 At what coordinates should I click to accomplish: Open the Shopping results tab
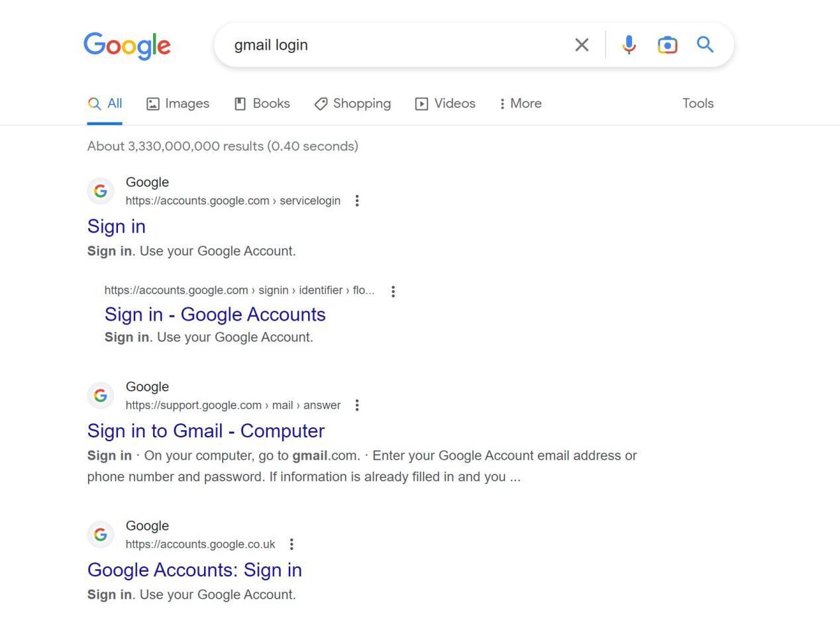[x=352, y=103]
